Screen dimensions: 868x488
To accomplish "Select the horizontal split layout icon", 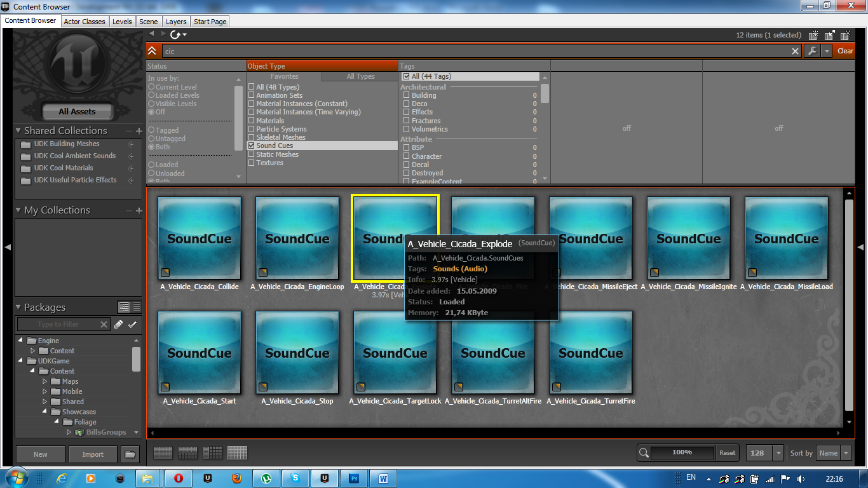I will click(187, 453).
